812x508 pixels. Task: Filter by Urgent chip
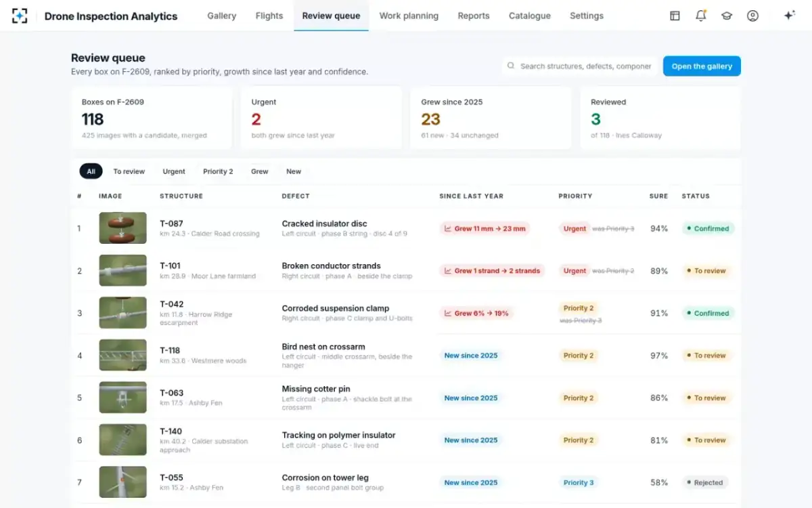click(174, 171)
